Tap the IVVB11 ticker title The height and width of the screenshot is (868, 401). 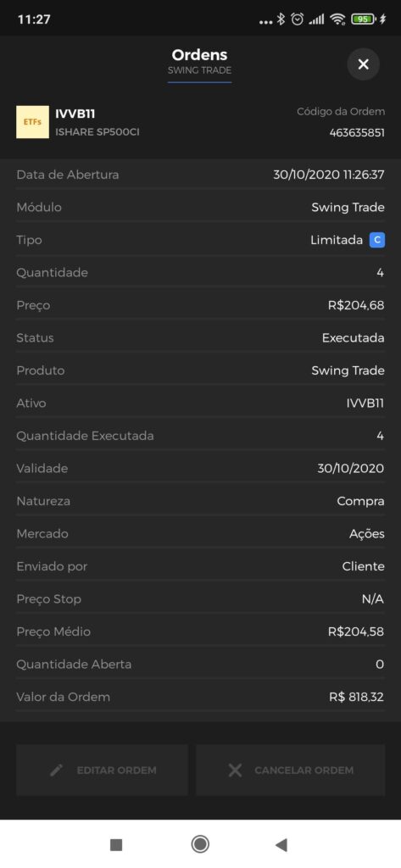coord(75,114)
